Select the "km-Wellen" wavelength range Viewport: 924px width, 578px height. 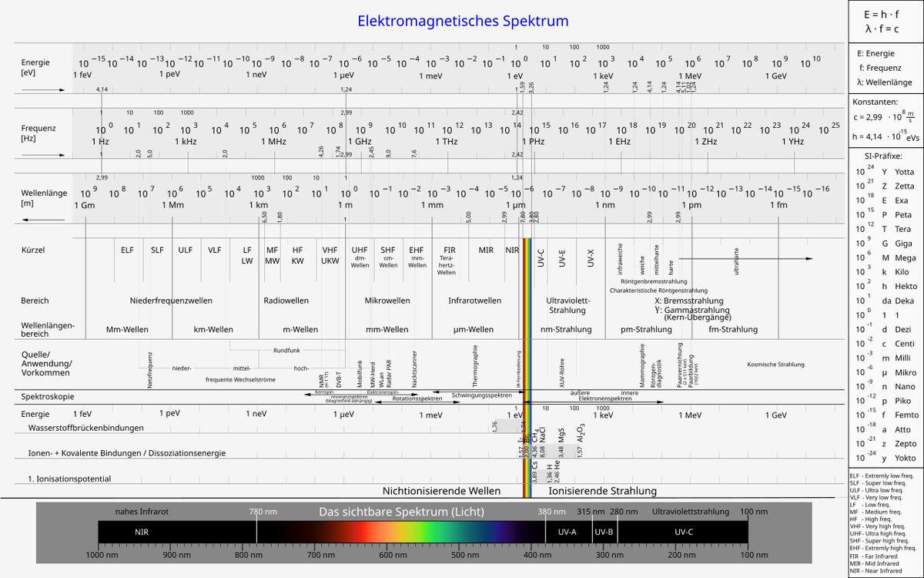[213, 329]
